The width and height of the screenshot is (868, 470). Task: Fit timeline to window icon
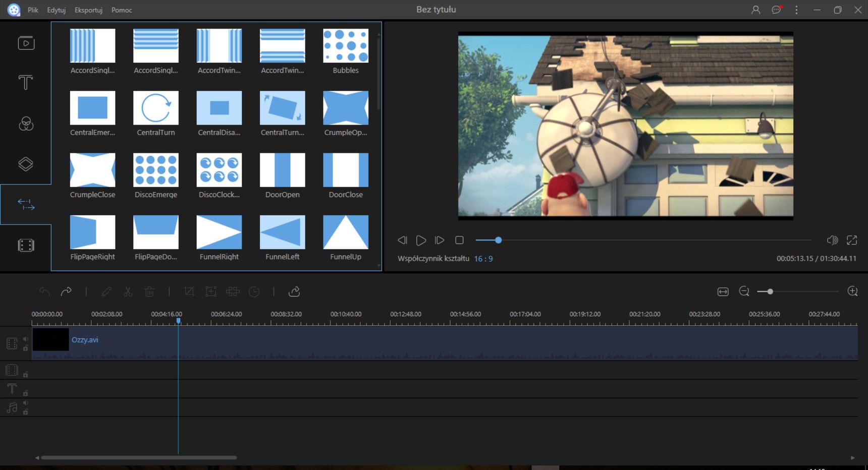click(x=723, y=291)
